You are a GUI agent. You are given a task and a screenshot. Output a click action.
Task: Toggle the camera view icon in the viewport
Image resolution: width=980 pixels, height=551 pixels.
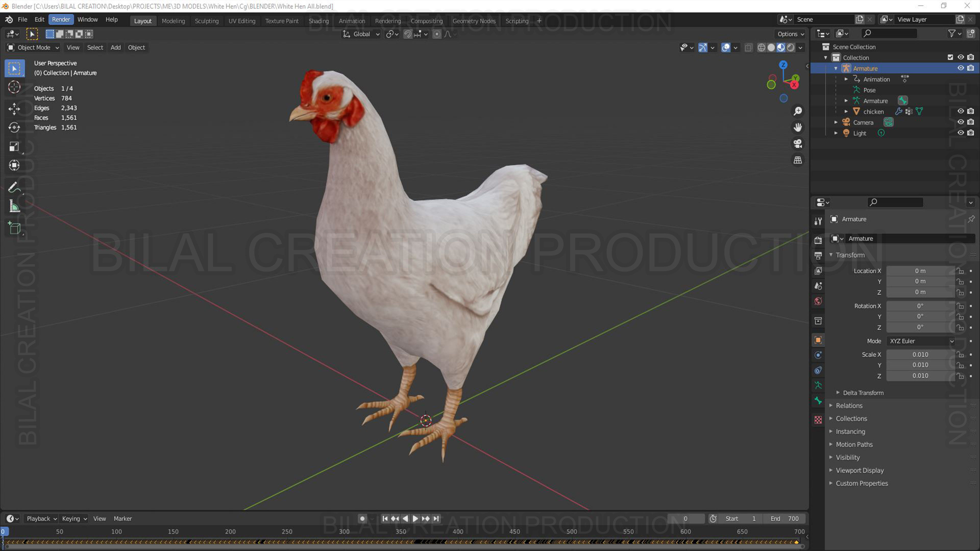click(x=797, y=144)
